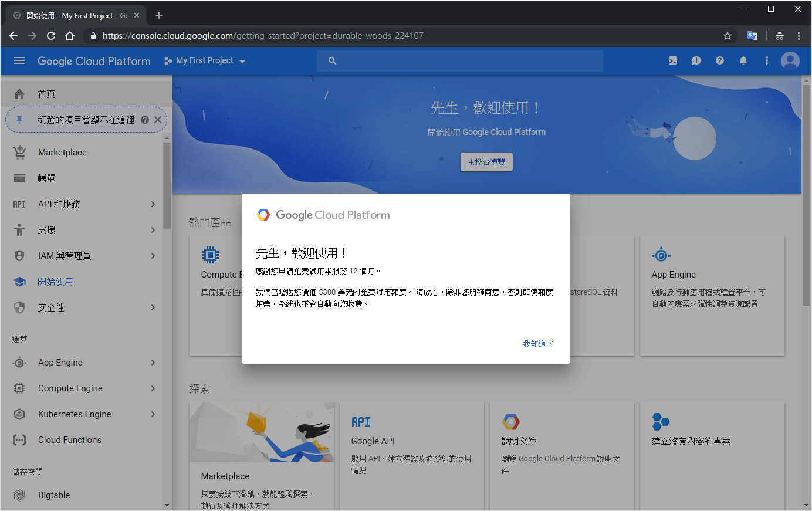Click the search magnifier icon

click(x=332, y=61)
